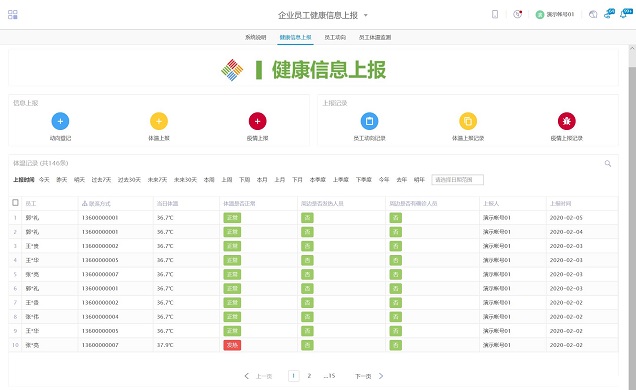Click the colorful diamond logo icon
Viewport: 636px width, 390px height.
click(232, 70)
